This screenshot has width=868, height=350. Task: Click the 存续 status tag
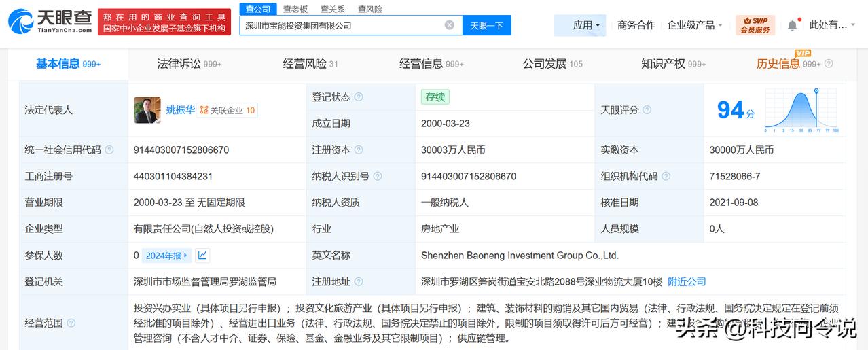tap(435, 97)
